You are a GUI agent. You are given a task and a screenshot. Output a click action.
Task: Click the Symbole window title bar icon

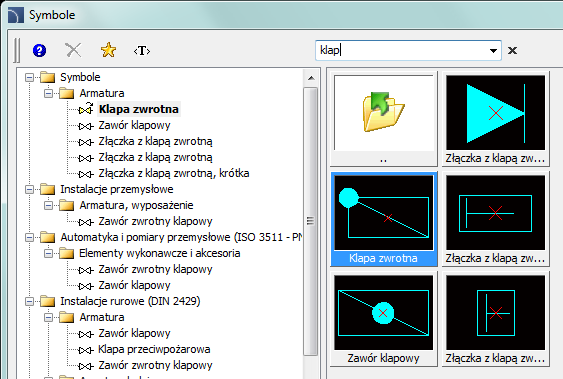[16, 15]
